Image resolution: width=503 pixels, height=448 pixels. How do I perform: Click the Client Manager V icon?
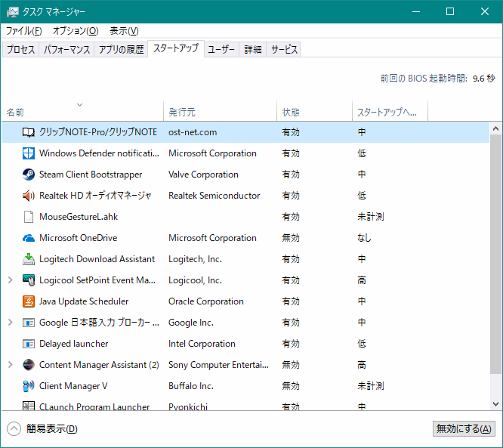click(29, 386)
